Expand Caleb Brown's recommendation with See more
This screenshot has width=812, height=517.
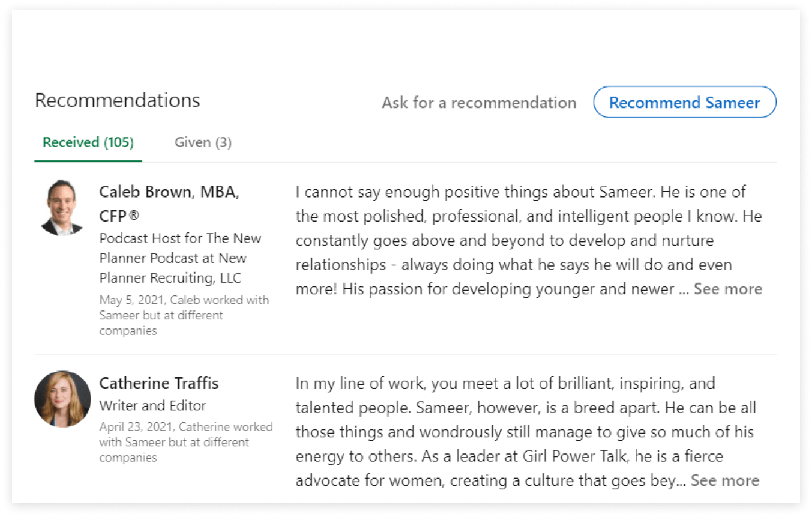pyautogui.click(x=727, y=289)
